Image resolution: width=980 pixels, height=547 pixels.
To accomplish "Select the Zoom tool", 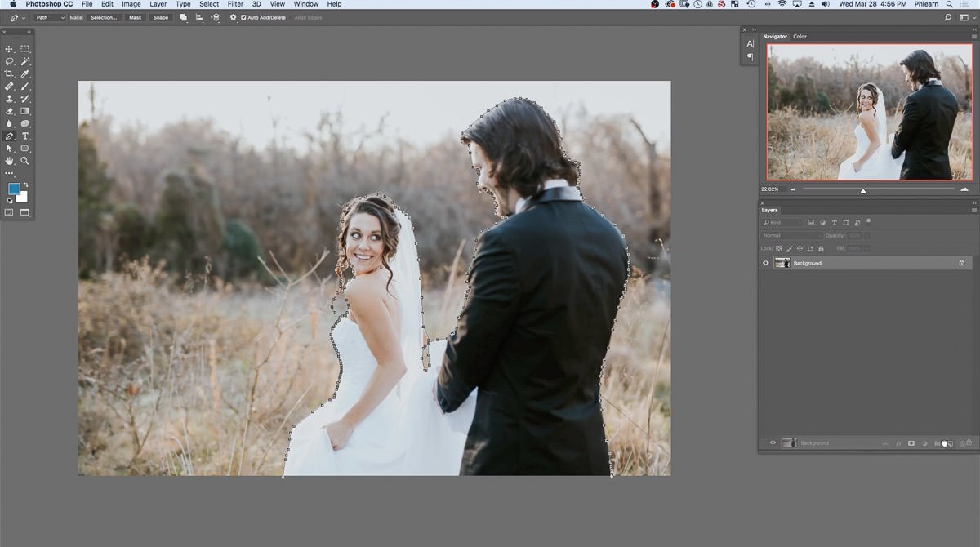I will pyautogui.click(x=25, y=161).
